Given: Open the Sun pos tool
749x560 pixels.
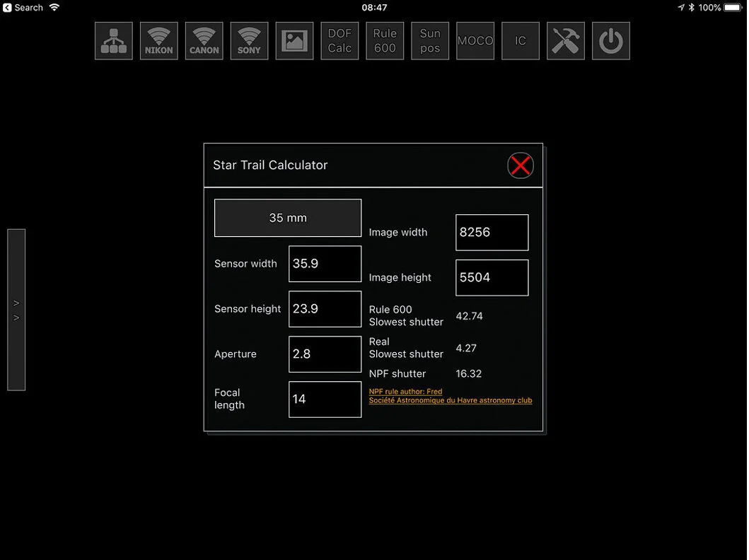Looking at the screenshot, I should pyautogui.click(x=430, y=40).
